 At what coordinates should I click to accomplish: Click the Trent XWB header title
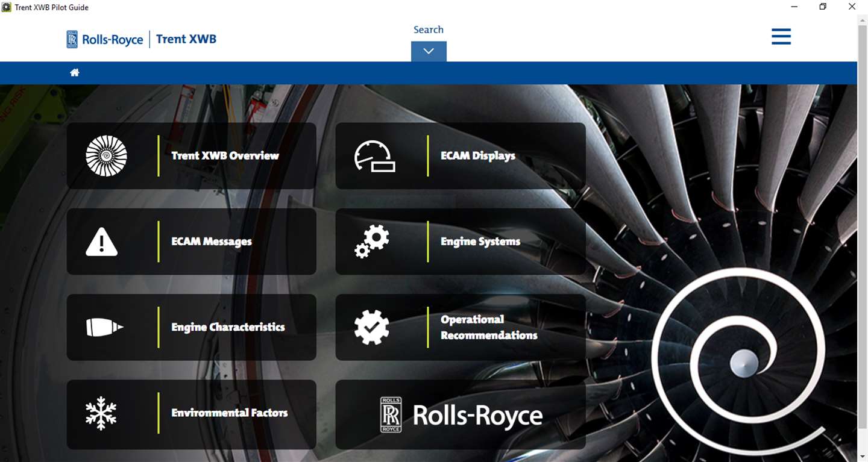(186, 39)
